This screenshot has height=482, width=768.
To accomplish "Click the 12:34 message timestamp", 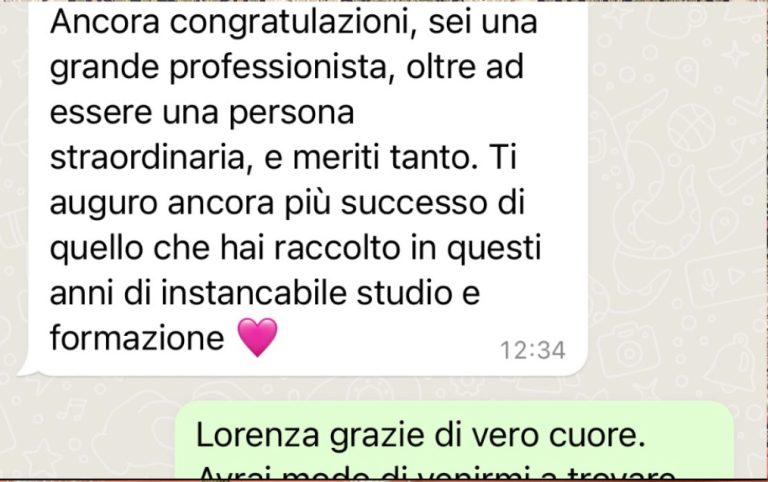I will tap(532, 350).
